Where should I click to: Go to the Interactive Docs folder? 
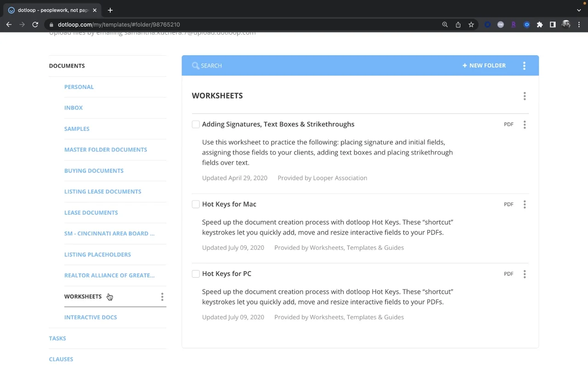tap(90, 317)
